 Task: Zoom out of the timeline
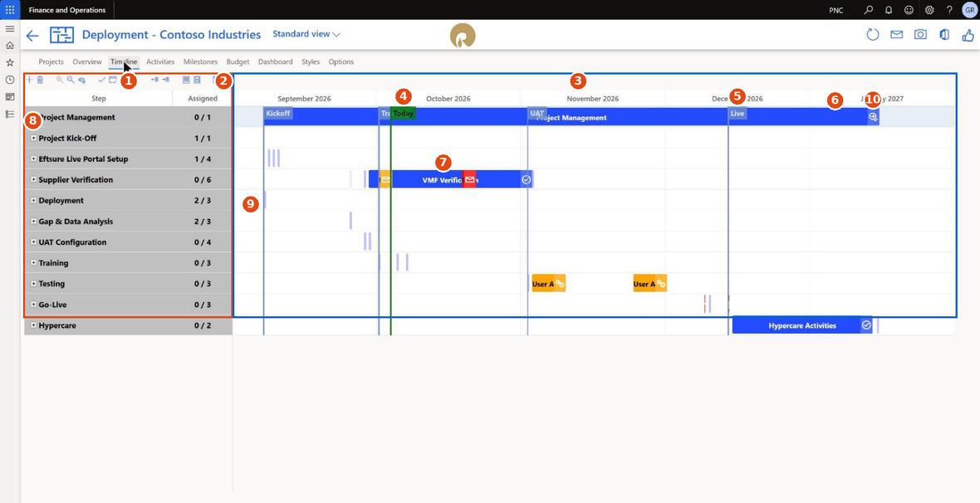click(71, 80)
